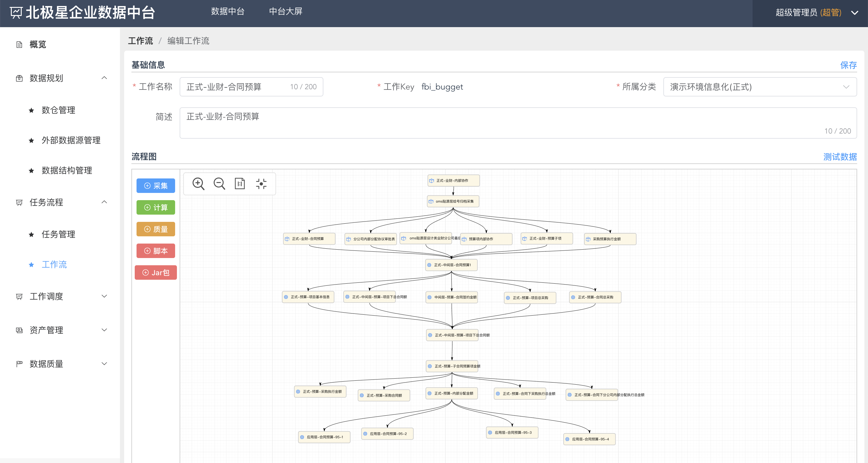
Task: Click the zoom out magnifier icon
Action: [219, 184]
